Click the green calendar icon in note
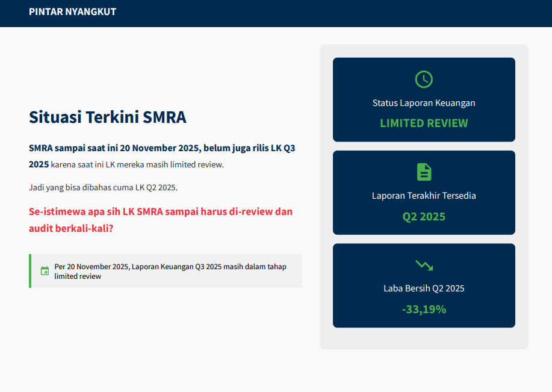552x392 pixels. 45,271
